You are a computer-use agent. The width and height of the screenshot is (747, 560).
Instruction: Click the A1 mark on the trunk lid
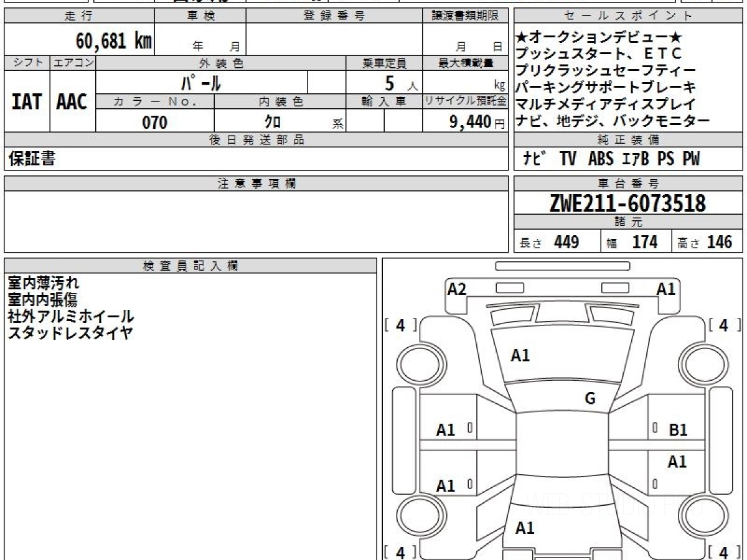pos(525,528)
